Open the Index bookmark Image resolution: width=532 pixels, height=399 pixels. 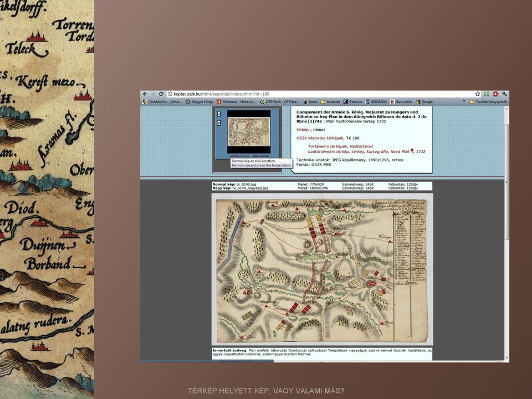pos(310,102)
